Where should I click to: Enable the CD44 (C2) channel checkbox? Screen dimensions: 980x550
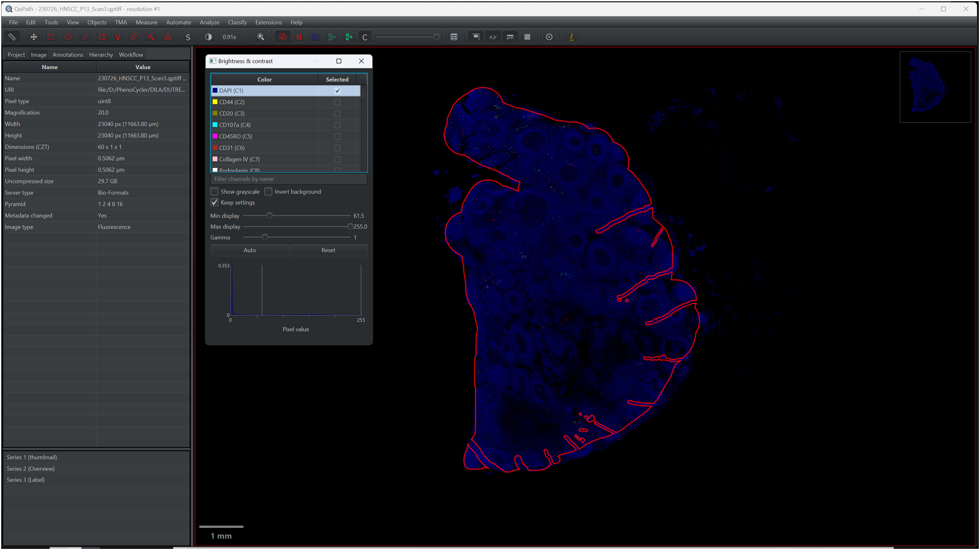coord(337,102)
